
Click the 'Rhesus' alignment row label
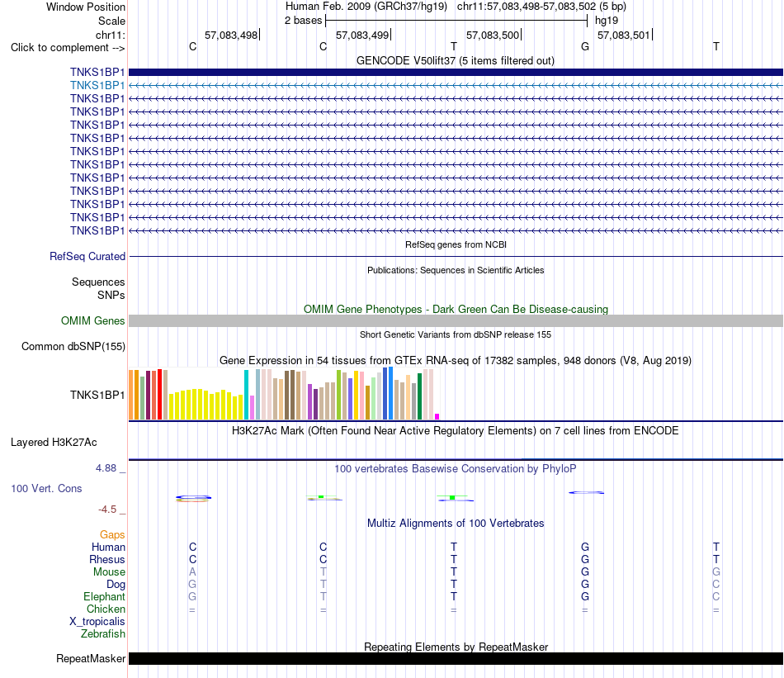[x=107, y=559]
